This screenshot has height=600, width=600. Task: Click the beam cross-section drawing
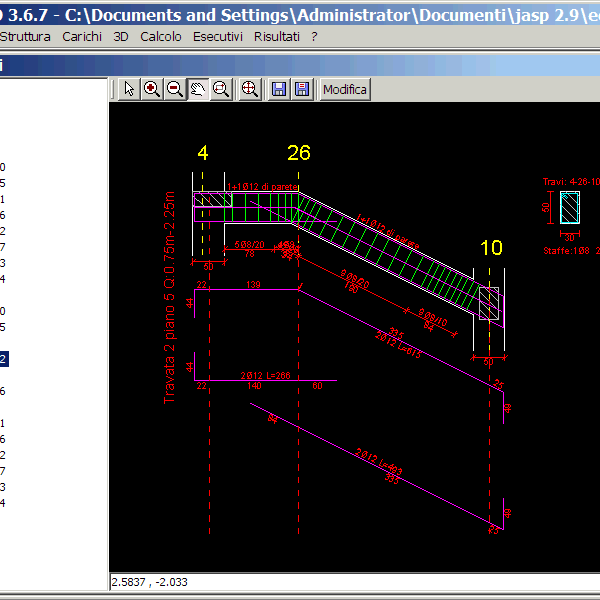pos(570,207)
